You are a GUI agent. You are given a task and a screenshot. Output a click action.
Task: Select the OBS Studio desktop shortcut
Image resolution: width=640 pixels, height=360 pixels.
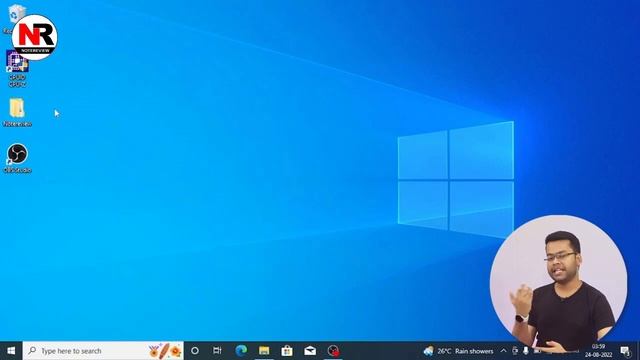coord(17,158)
